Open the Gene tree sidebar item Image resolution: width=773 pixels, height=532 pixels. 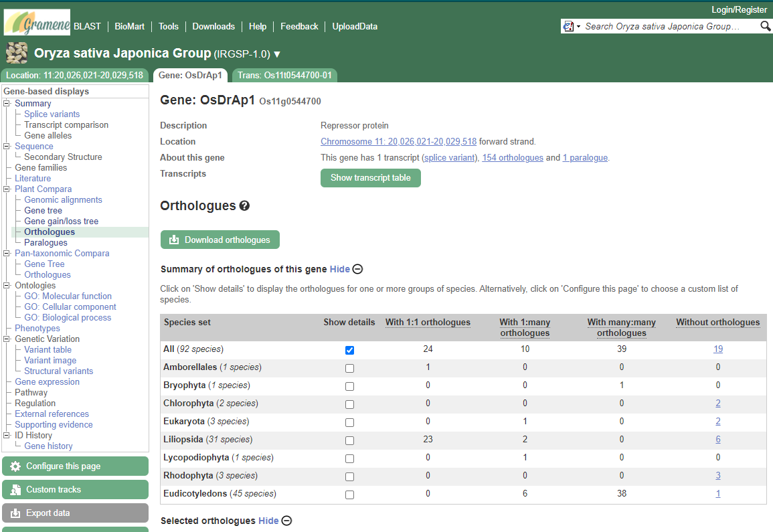[x=43, y=211]
